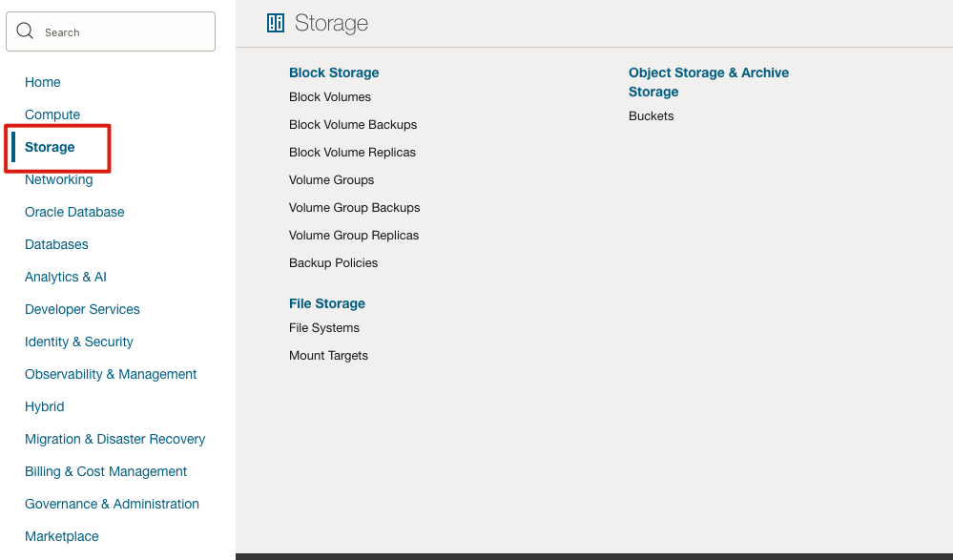Type in the Search input field
This screenshot has width=953, height=560.
(124, 32)
